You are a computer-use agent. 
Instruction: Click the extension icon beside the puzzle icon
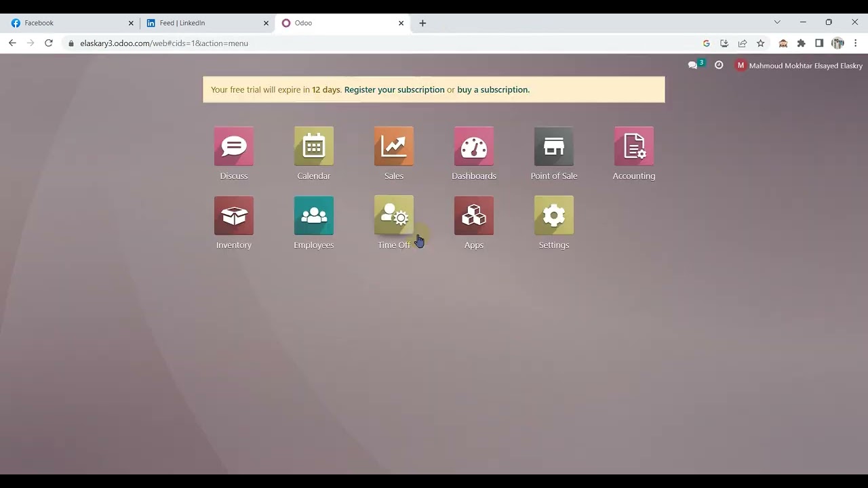[783, 43]
